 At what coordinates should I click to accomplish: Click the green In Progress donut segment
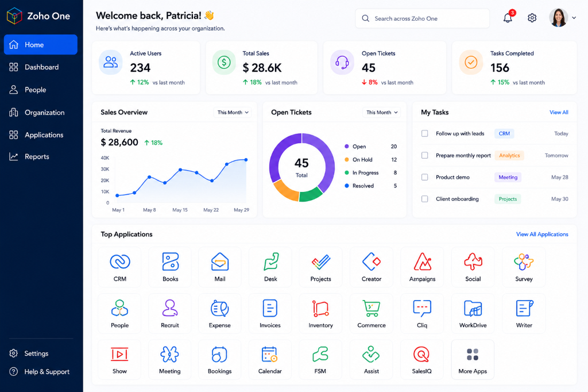[x=310, y=195]
